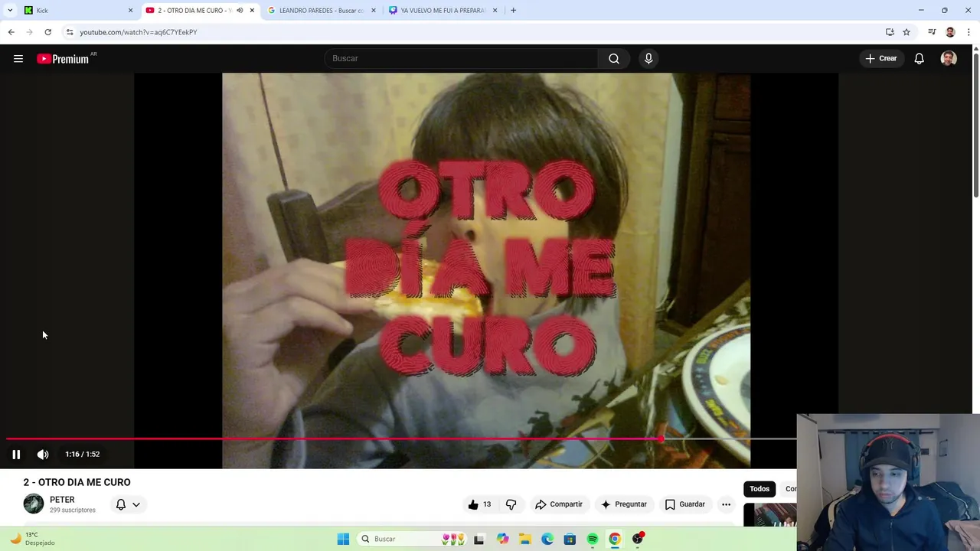The height and width of the screenshot is (551, 980).
Task: Open Microsoft Store from taskbar
Action: click(x=570, y=539)
